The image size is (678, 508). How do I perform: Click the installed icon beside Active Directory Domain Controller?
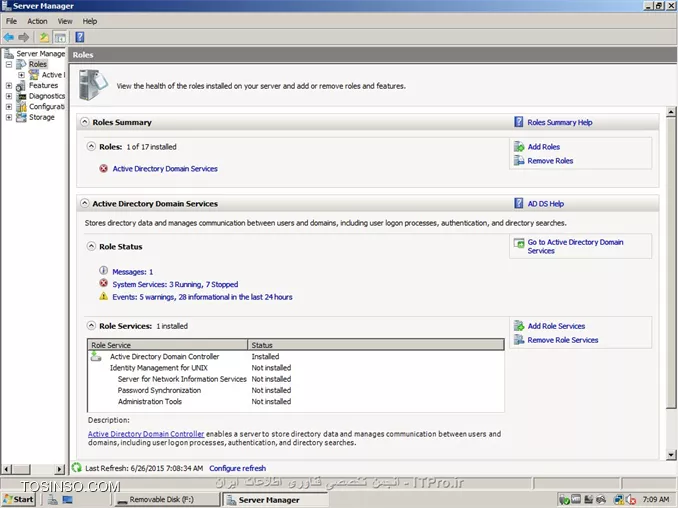[x=96, y=356]
